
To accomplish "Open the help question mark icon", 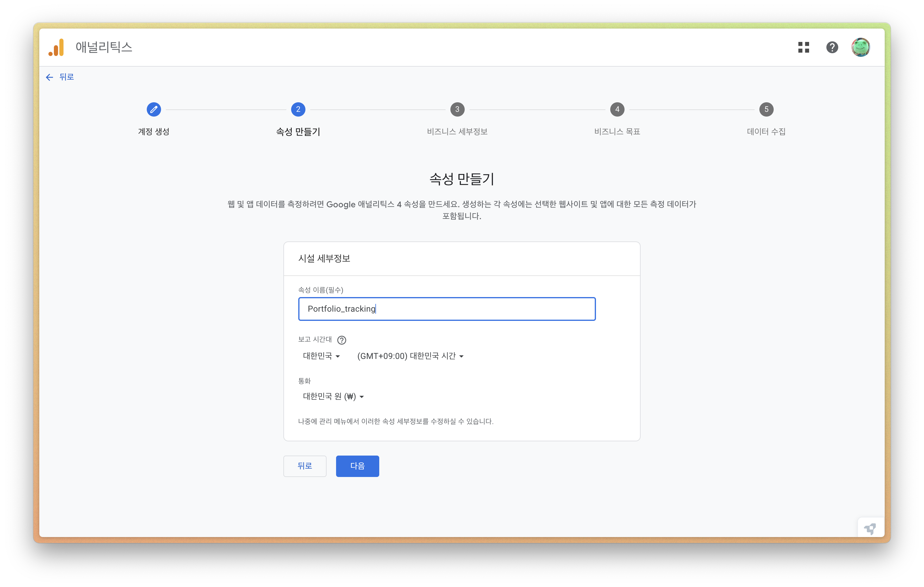I will [832, 47].
